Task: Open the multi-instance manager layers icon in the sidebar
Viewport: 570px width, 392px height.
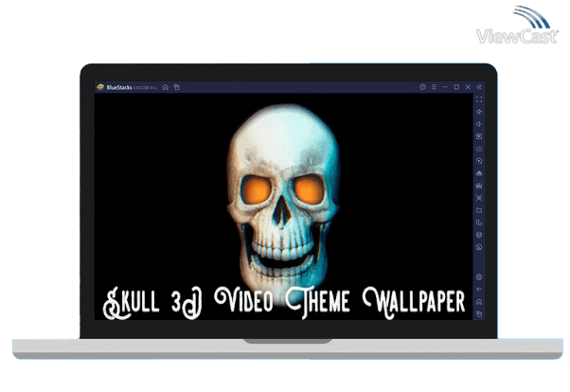Action: (x=479, y=235)
